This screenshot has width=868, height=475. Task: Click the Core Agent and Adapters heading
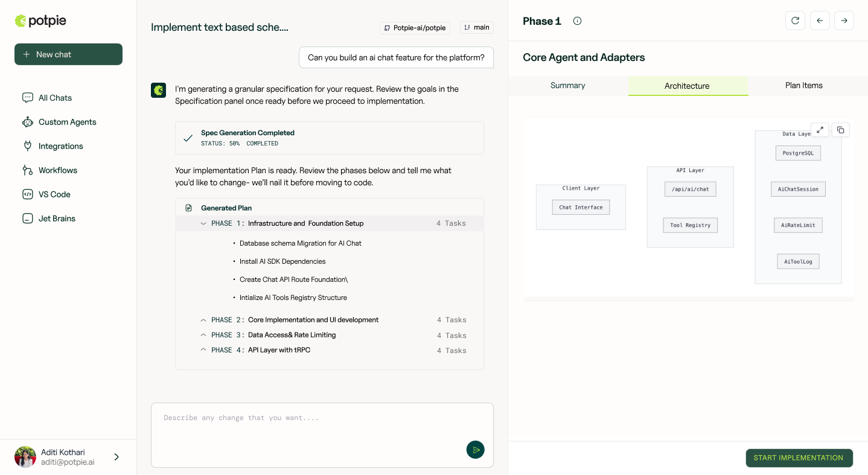point(584,57)
